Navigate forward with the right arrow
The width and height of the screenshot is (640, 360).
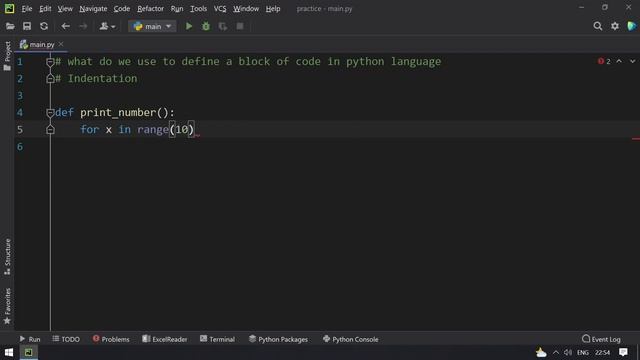83,27
